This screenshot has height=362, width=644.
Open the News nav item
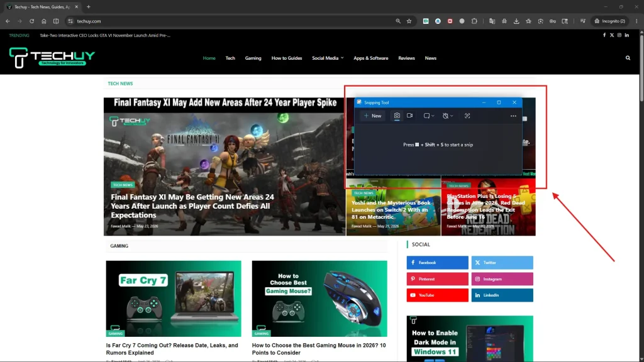[x=430, y=58]
